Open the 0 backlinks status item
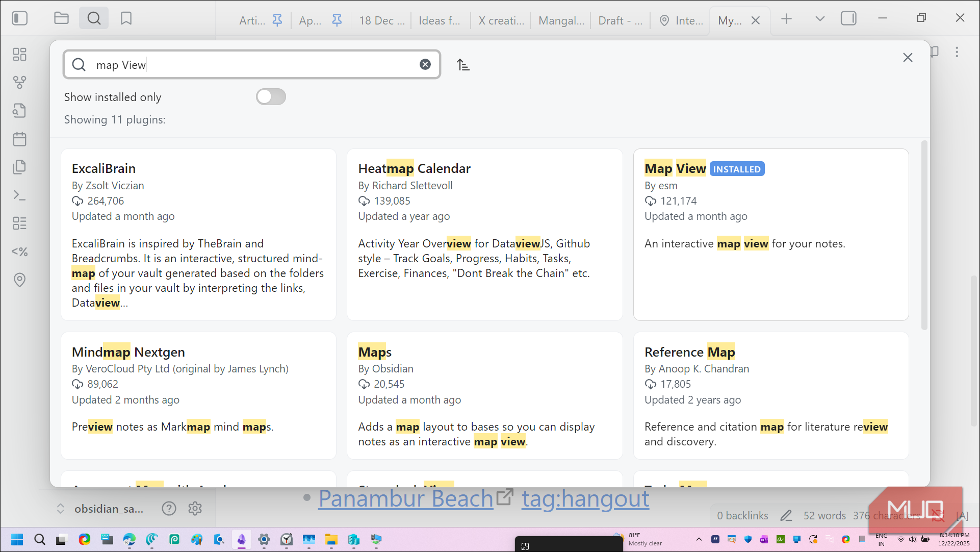Image resolution: width=980 pixels, height=552 pixels. click(x=742, y=516)
